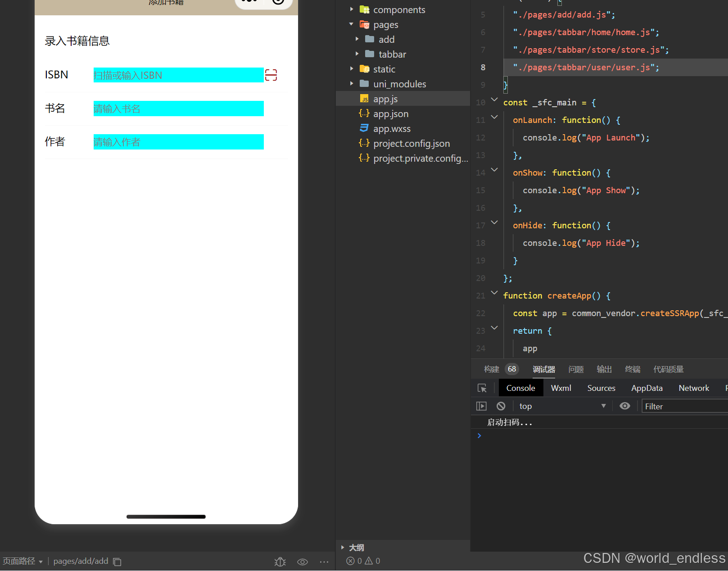
Task: Select the components folder icon
Action: point(364,9)
